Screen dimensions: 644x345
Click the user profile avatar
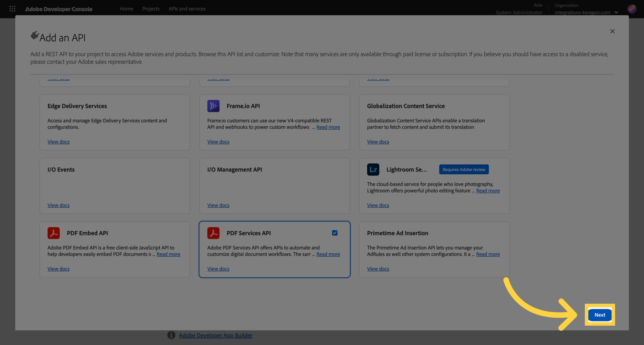point(632,9)
